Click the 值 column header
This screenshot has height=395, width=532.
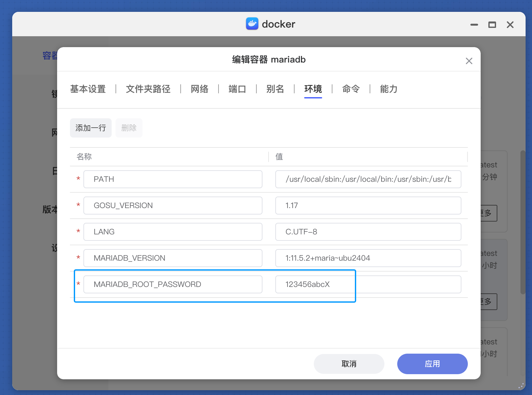(279, 157)
